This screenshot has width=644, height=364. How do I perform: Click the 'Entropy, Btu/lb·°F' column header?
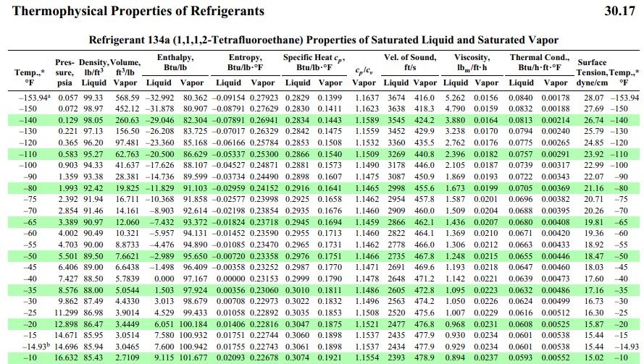pos(245,62)
